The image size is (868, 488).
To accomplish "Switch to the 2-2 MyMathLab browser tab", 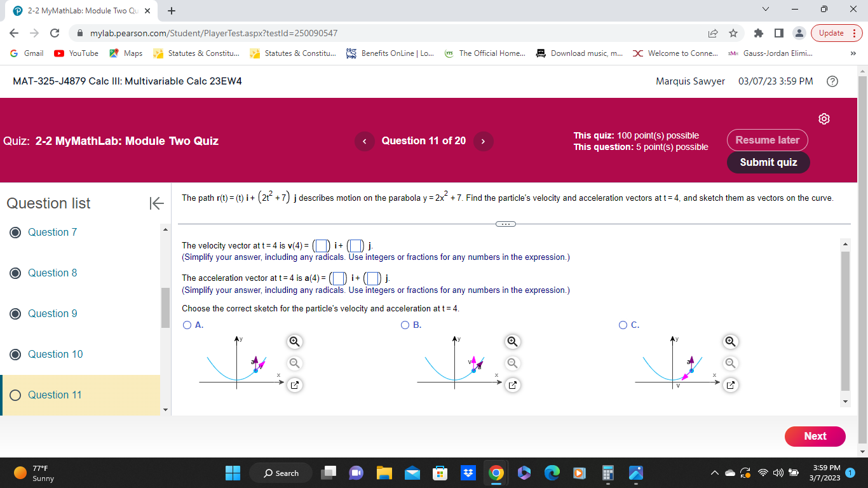I will pos(76,10).
